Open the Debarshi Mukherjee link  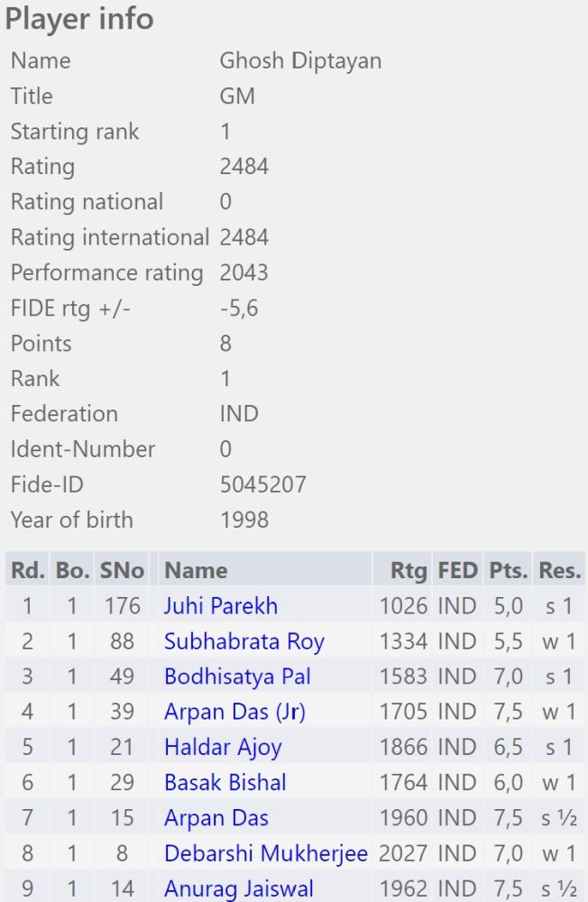pyautogui.click(x=266, y=853)
